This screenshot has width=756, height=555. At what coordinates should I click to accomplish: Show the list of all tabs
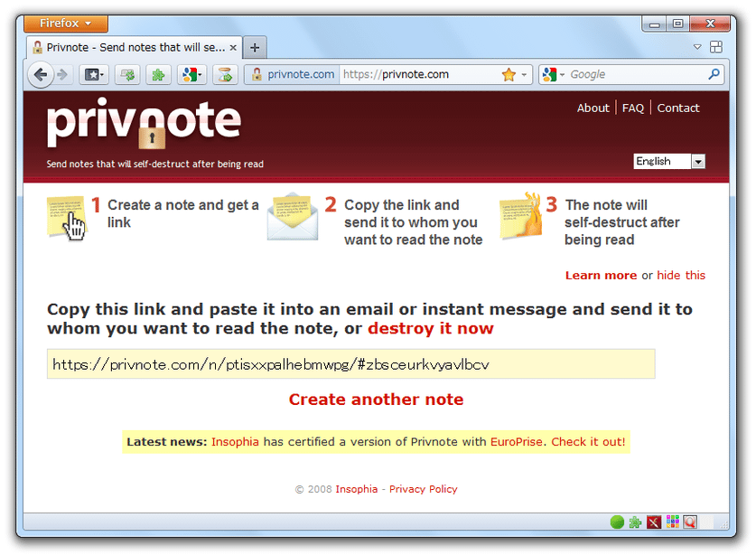(x=697, y=47)
